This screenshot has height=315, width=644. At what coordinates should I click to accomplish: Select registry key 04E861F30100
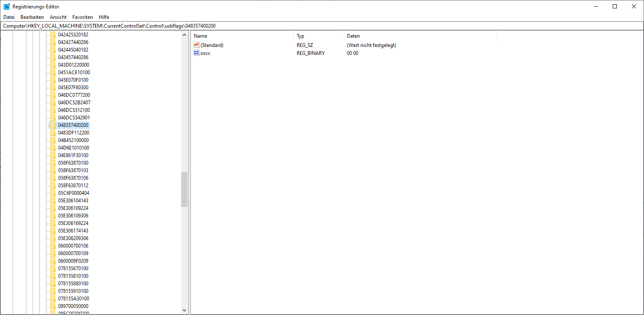(73, 155)
